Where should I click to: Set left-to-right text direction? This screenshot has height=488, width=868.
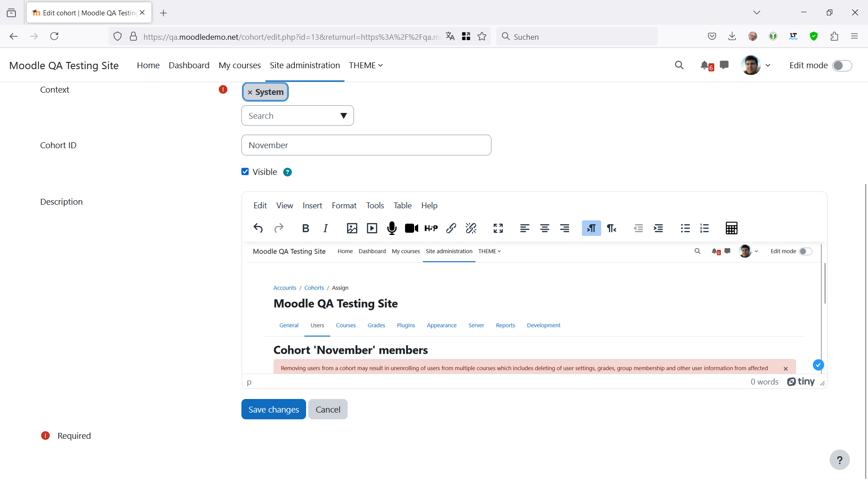click(x=591, y=228)
